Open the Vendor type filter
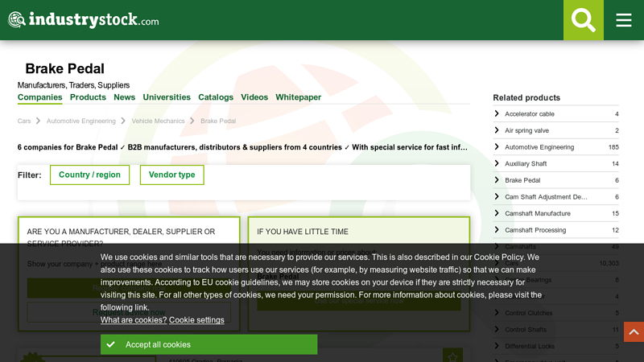Viewport: 644px width, 362px height. click(171, 175)
